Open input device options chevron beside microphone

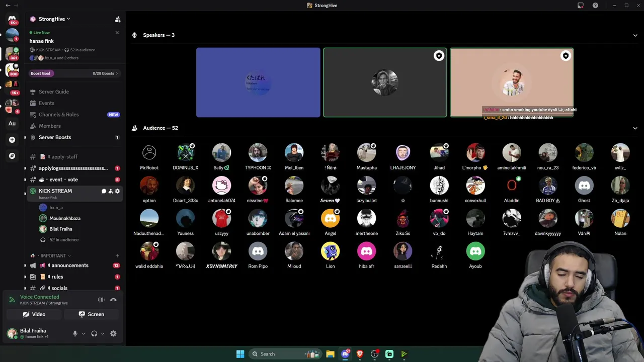pyautogui.click(x=84, y=333)
